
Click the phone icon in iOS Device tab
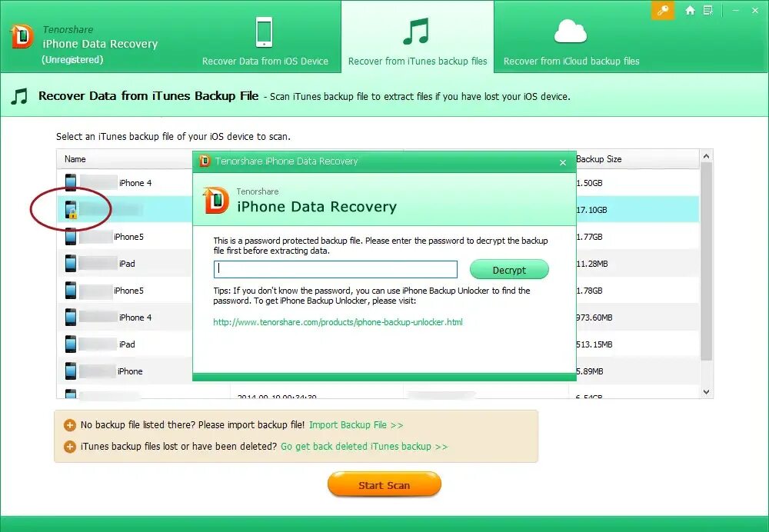(x=265, y=32)
